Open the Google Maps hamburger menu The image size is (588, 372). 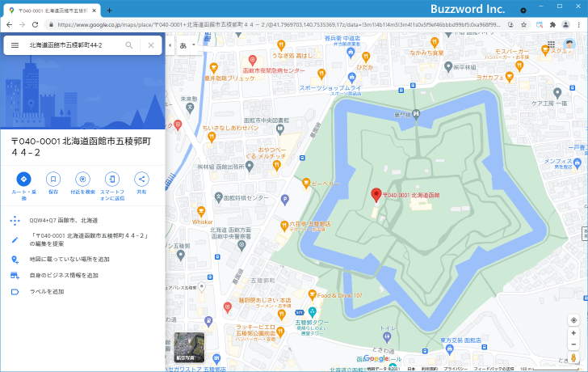(x=15, y=45)
